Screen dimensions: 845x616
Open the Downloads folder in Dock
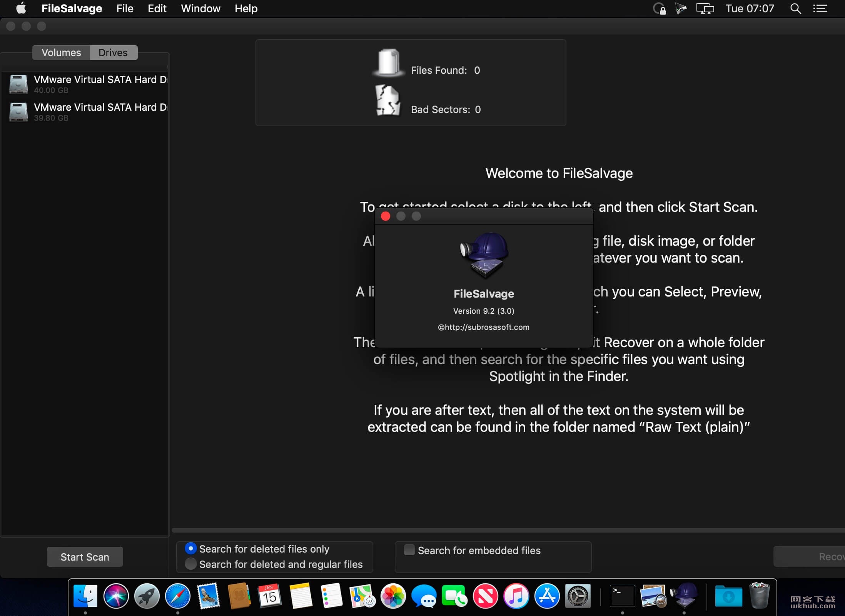728,596
